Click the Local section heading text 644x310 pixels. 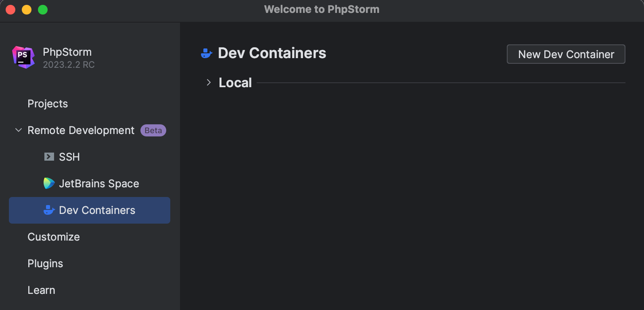click(235, 83)
